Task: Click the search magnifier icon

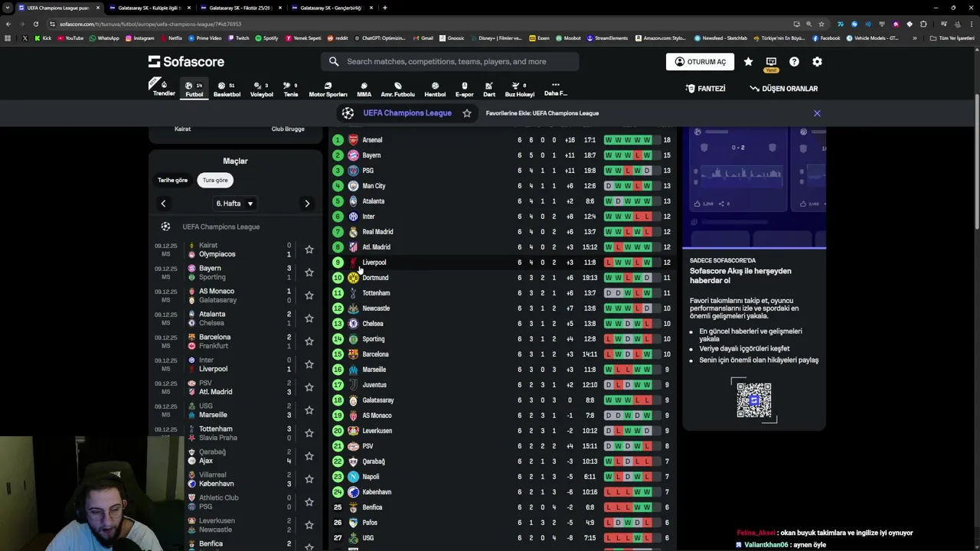Action: pos(334,61)
